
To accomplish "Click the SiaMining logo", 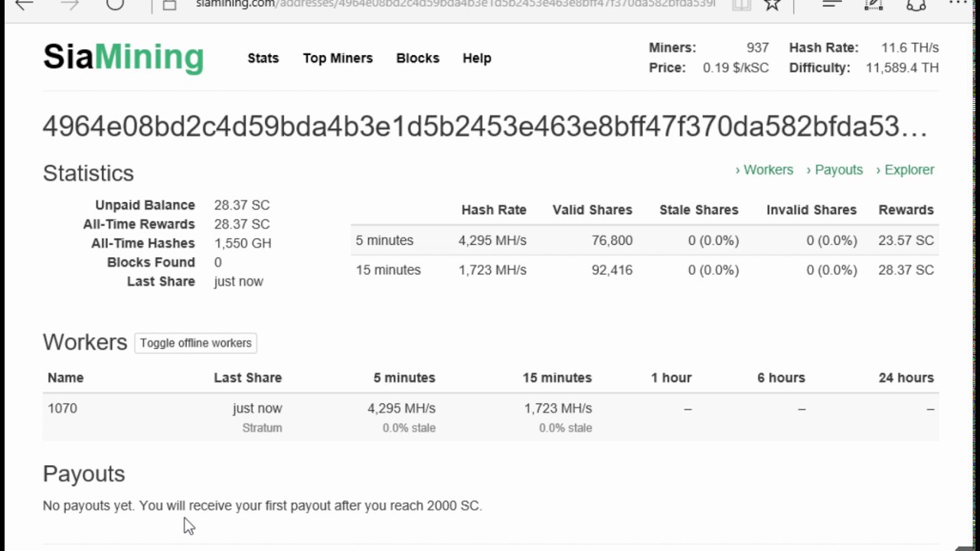I will click(123, 57).
